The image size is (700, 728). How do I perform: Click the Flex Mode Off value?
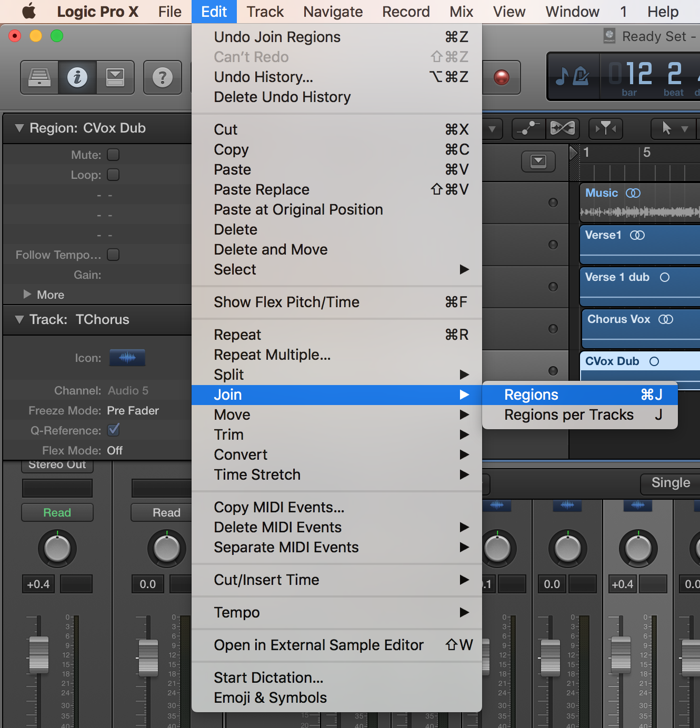(115, 450)
